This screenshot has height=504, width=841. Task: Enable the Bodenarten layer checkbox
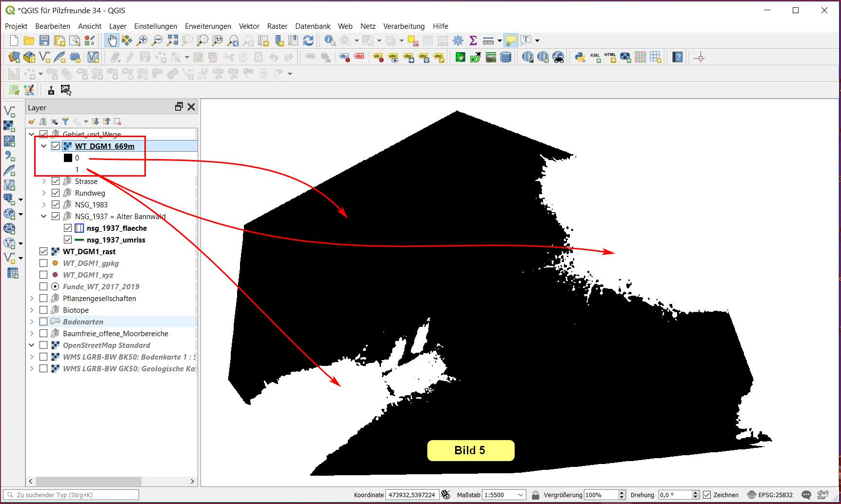coord(43,322)
